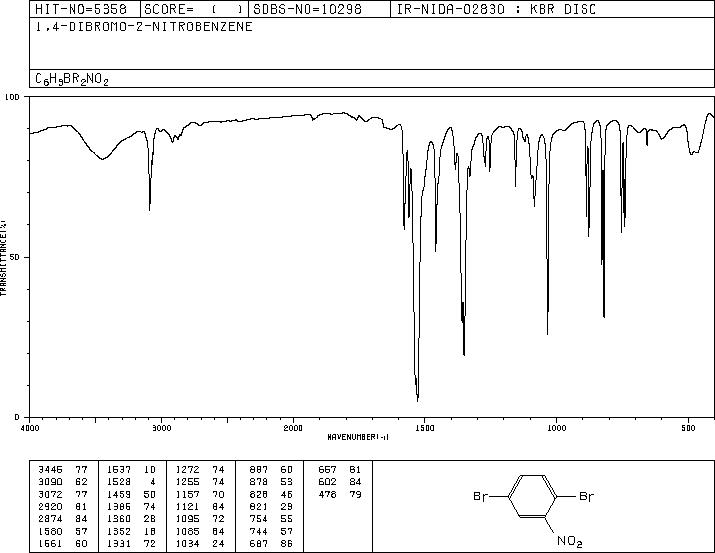
Task: Click transmittance value 24 beside 1034
Action: click(x=218, y=544)
